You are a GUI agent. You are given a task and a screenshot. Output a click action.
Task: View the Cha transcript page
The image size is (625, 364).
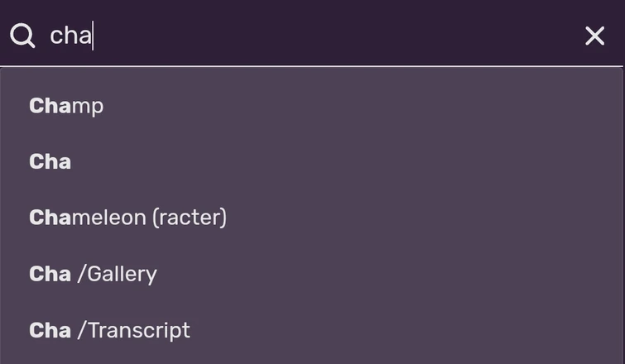109,330
